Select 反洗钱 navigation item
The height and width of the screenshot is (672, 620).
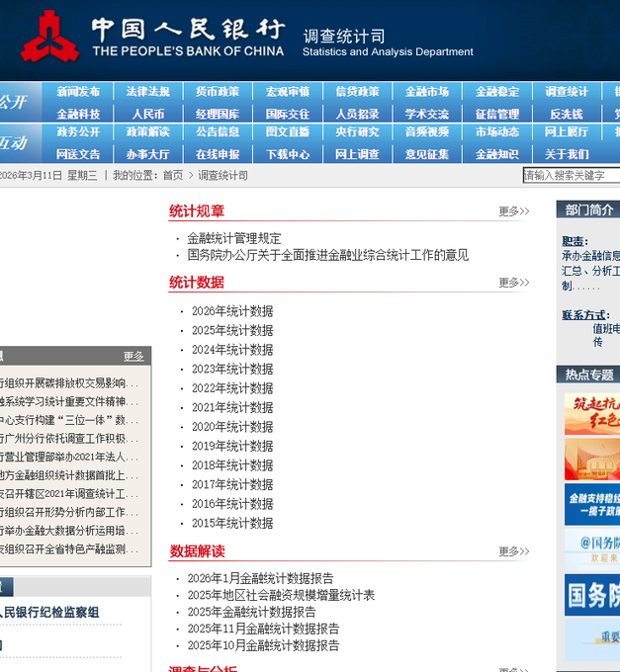(x=567, y=115)
